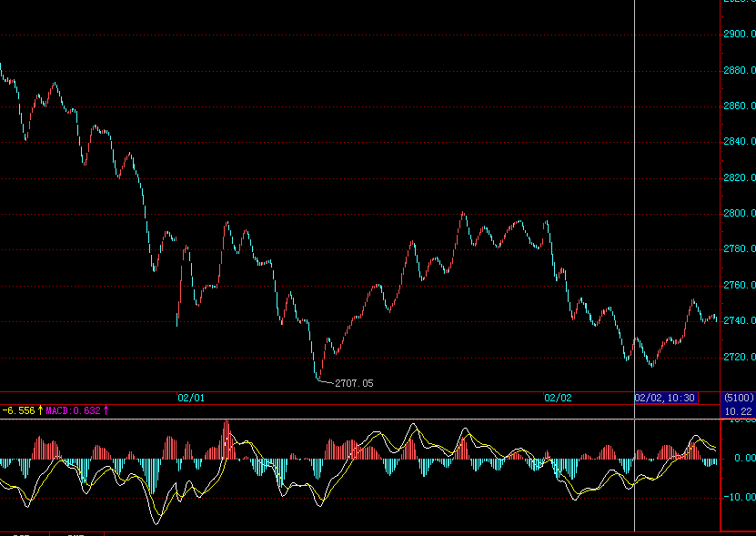
Task: Click the (5100) label at axis corner
Action: pos(738,398)
